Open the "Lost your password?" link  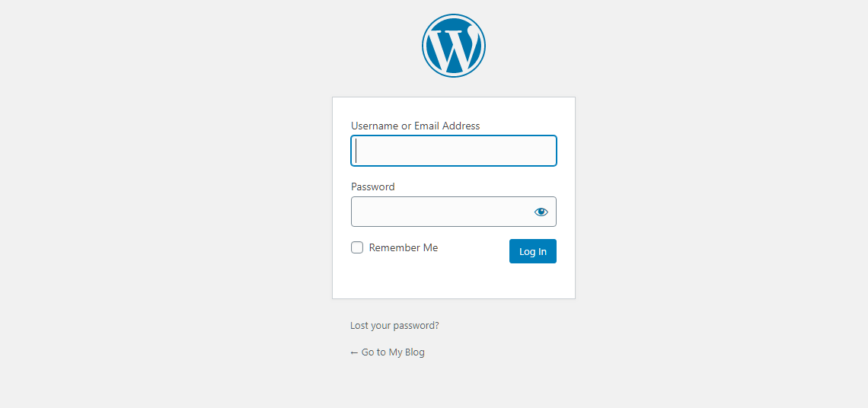pyautogui.click(x=394, y=325)
